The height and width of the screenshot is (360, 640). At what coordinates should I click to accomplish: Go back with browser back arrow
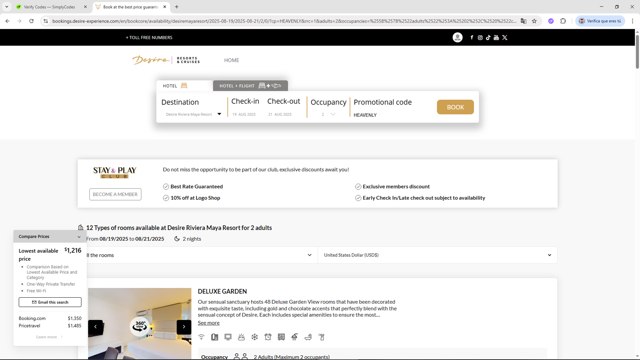[x=7, y=21]
